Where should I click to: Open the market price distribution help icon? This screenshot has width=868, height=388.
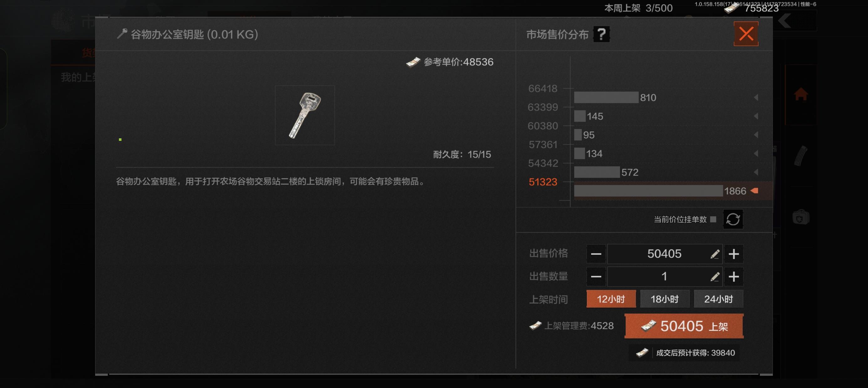[602, 34]
